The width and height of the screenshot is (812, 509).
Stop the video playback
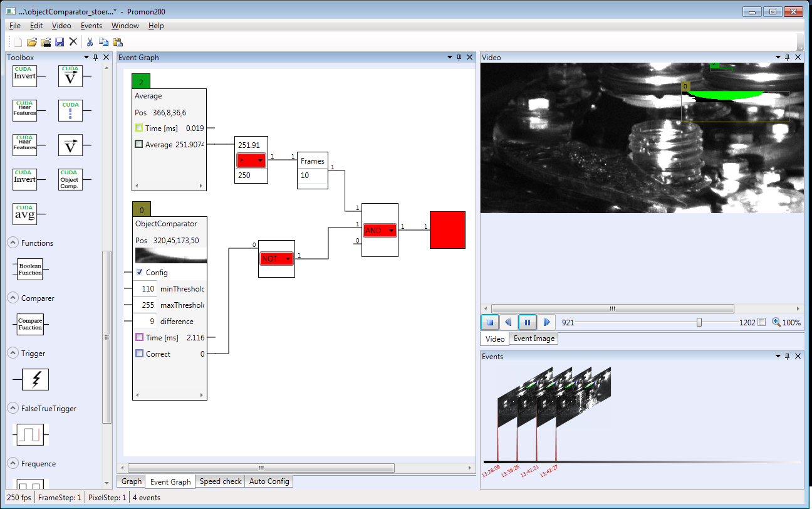click(490, 322)
